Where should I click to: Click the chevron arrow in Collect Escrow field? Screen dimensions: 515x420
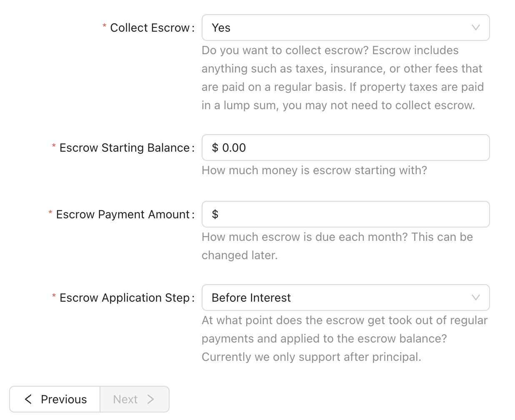coord(475,27)
